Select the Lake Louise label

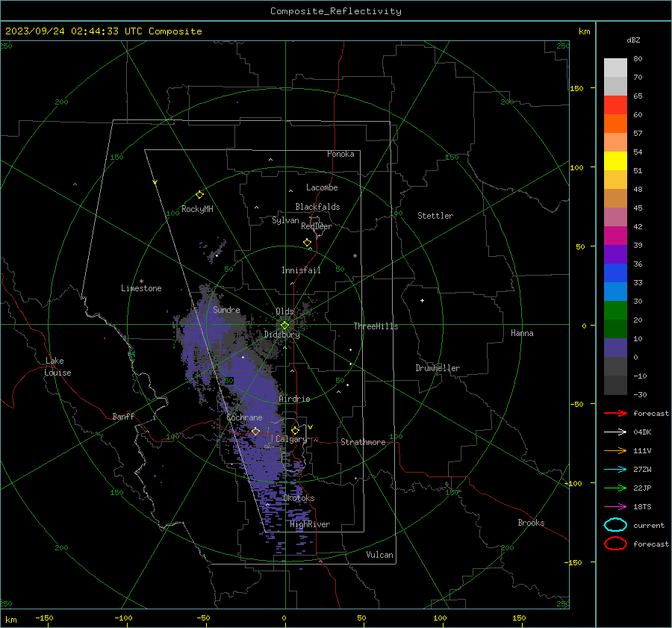[x=57, y=367]
